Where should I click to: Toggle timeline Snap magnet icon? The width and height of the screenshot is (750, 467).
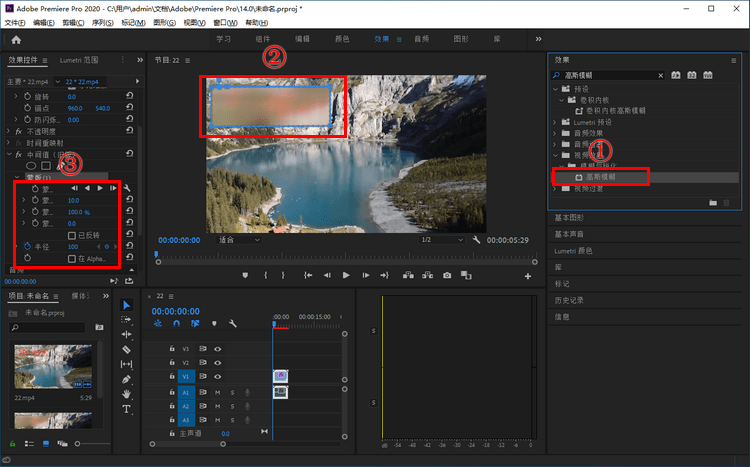tap(176, 324)
